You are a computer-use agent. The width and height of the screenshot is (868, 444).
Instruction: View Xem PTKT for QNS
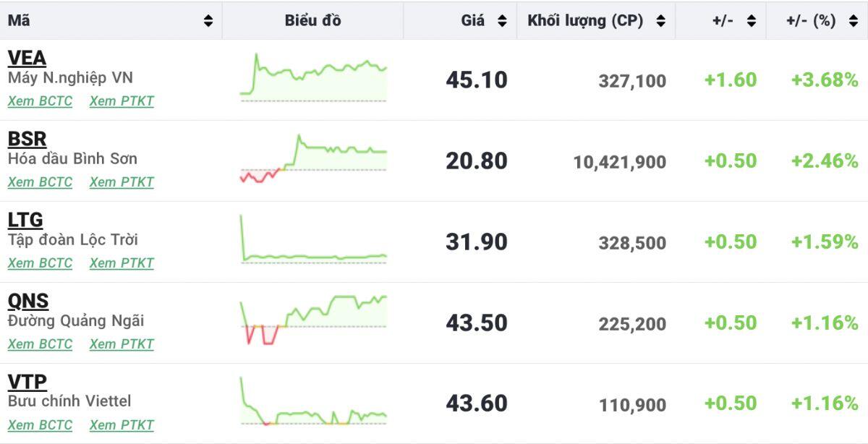click(122, 344)
